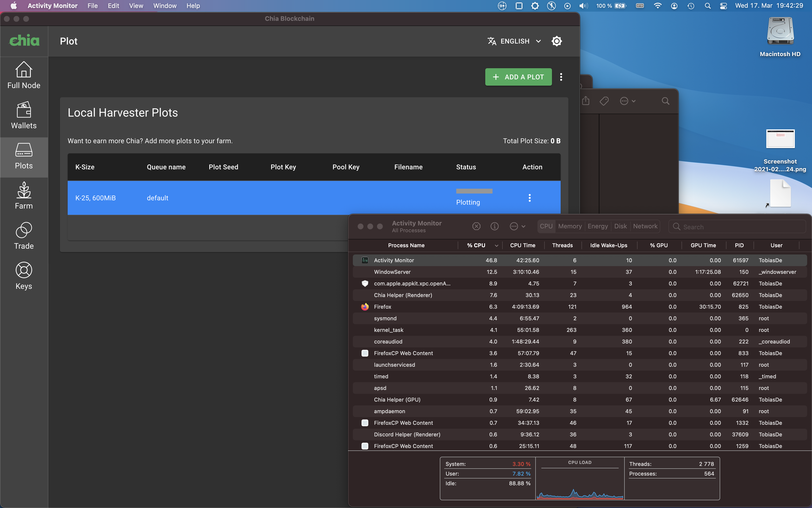
Task: Sort by the Process Name column
Action: 406,245
